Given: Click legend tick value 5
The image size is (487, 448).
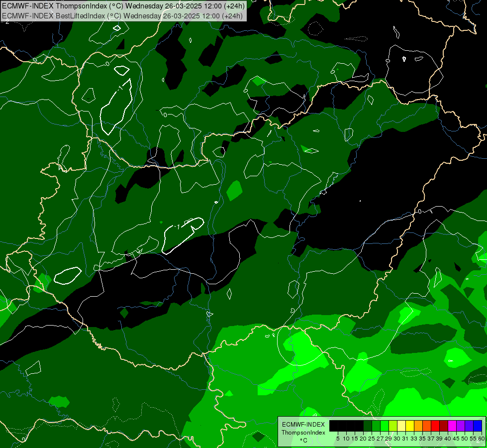Looking at the screenshot, I should (338, 439).
